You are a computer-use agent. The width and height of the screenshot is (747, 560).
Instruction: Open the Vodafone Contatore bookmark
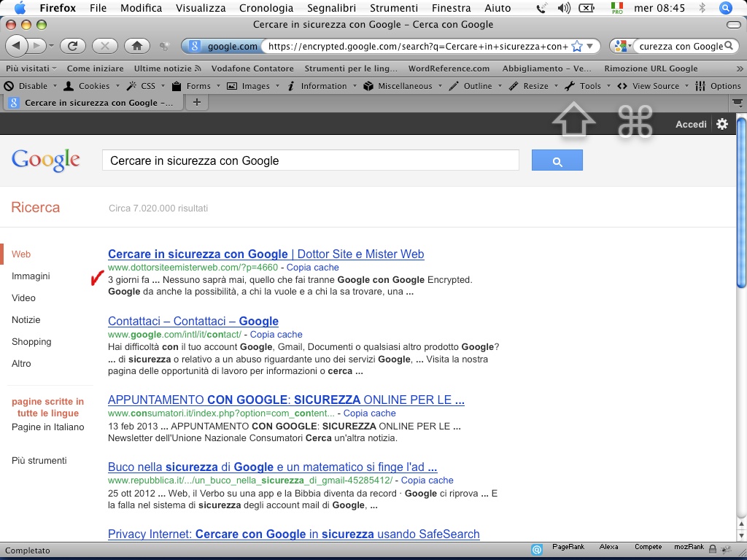(x=252, y=69)
